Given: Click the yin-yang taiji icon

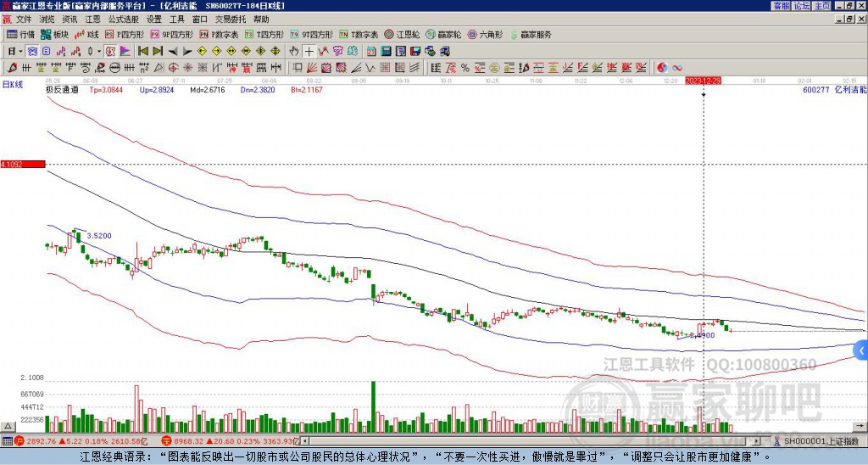Looking at the screenshot, I should pyautogui.click(x=662, y=67).
